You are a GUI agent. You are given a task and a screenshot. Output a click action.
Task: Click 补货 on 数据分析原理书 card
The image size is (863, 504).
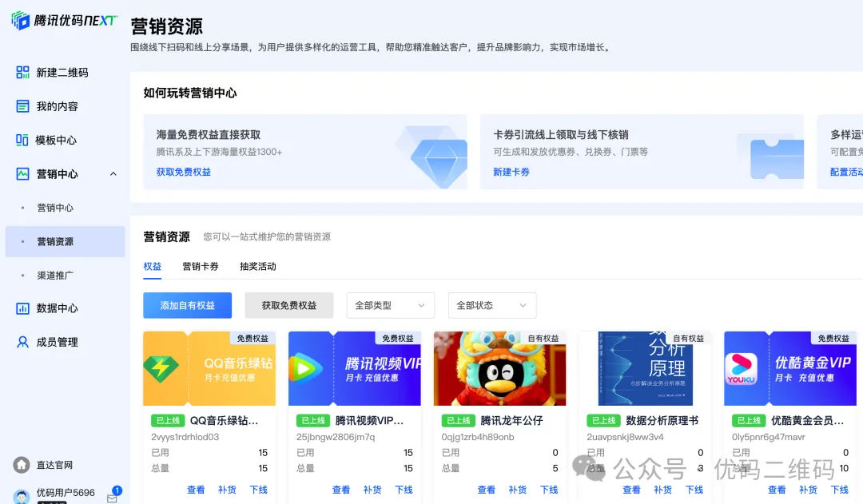coord(662,490)
